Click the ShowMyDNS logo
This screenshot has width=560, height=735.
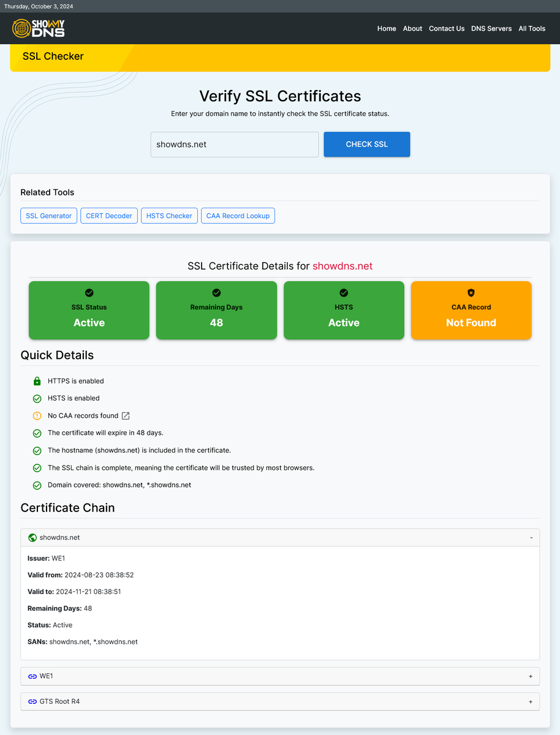click(38, 28)
